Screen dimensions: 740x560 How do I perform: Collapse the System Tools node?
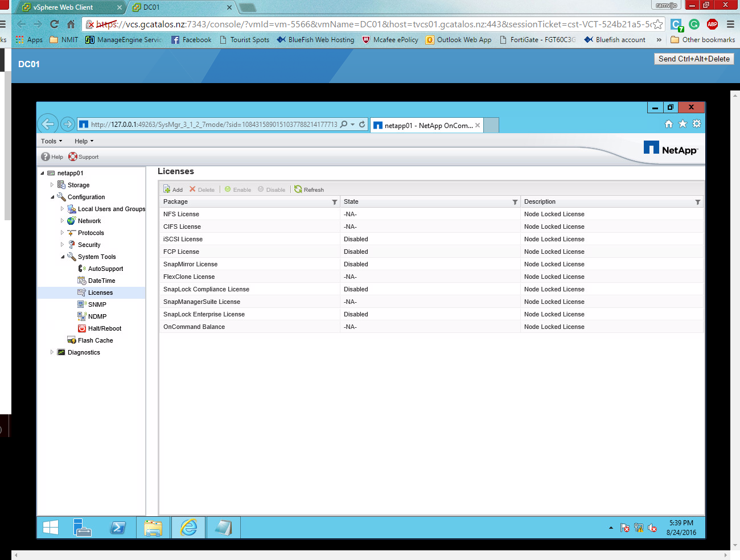pyautogui.click(x=63, y=257)
